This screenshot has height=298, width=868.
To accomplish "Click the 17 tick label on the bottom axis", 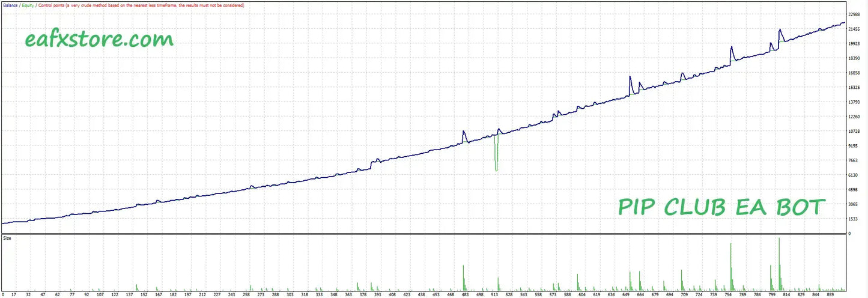I will point(13,295).
